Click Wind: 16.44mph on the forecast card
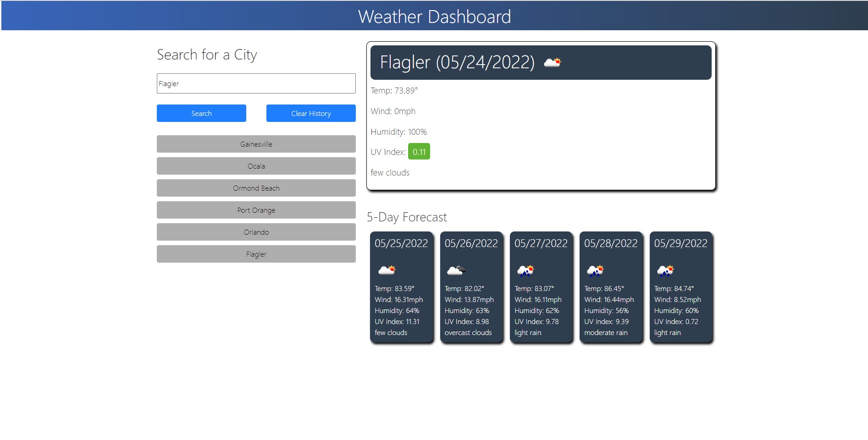The width and height of the screenshot is (868, 440). point(609,300)
